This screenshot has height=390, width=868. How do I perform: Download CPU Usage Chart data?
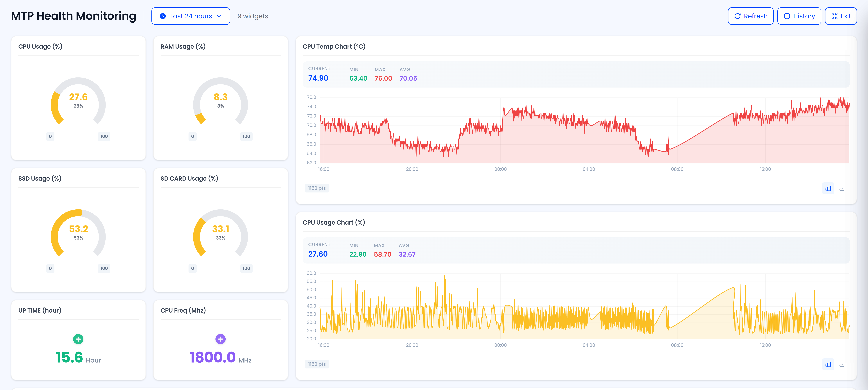click(842, 364)
